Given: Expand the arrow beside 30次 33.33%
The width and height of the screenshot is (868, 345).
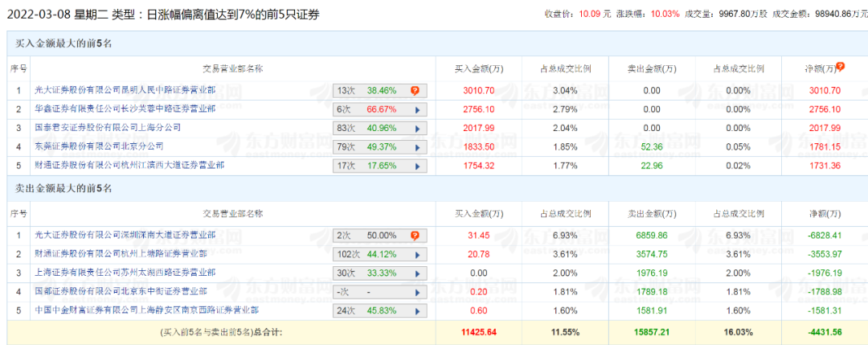Looking at the screenshot, I should [x=418, y=274].
